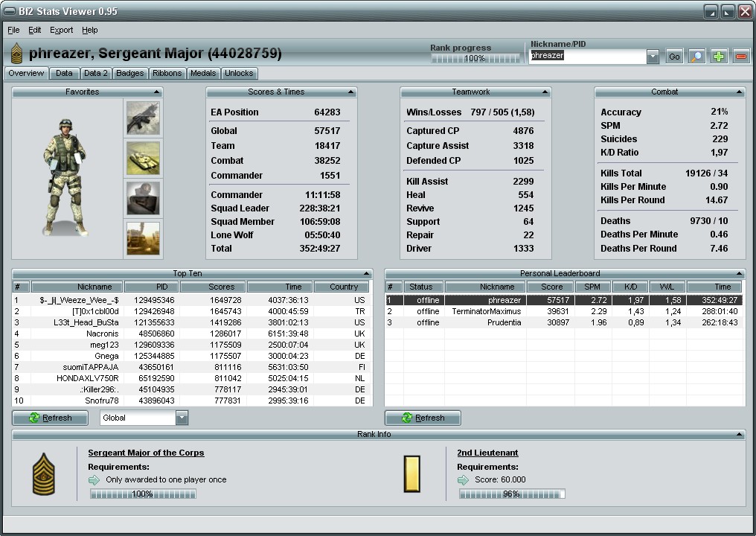Image resolution: width=756 pixels, height=536 pixels.
Task: Switch to the Badges tab
Action: click(130, 74)
